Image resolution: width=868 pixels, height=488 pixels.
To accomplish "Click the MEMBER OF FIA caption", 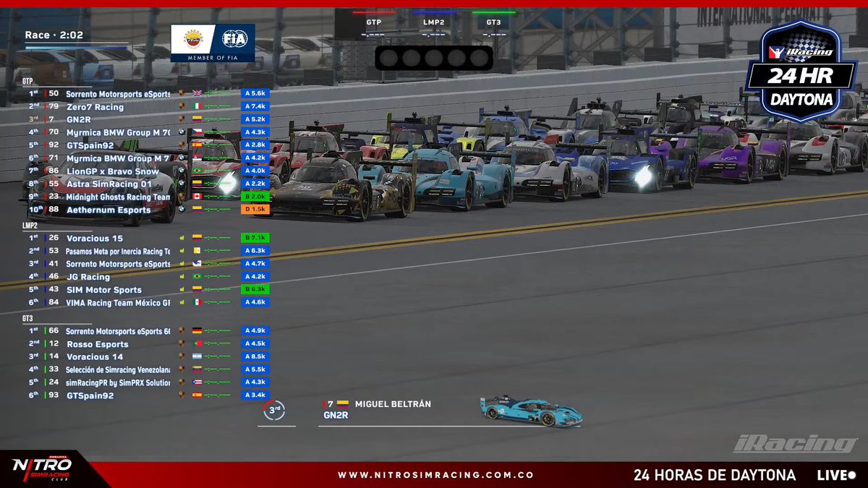I will pos(213,57).
